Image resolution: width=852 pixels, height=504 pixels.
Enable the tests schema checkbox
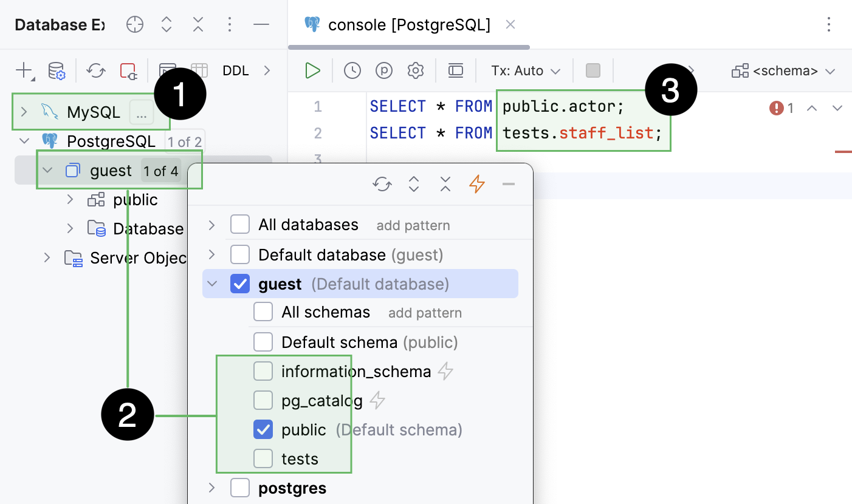(x=263, y=458)
